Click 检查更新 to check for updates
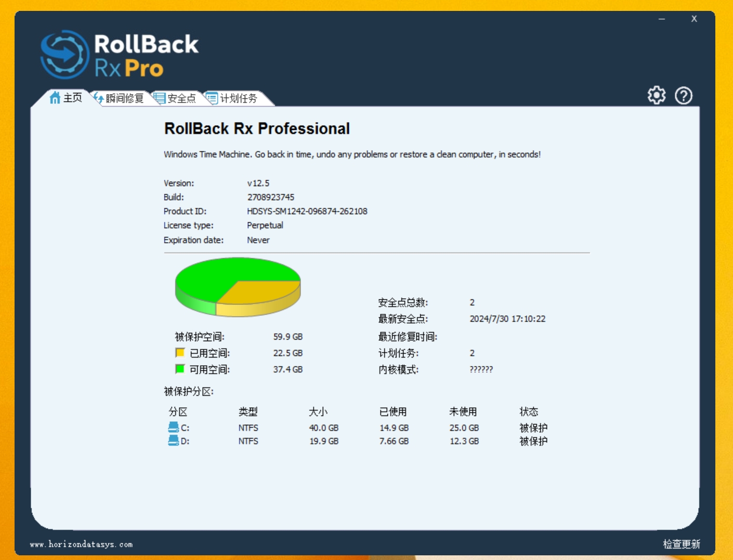Viewport: 733px width, 560px height. (681, 544)
